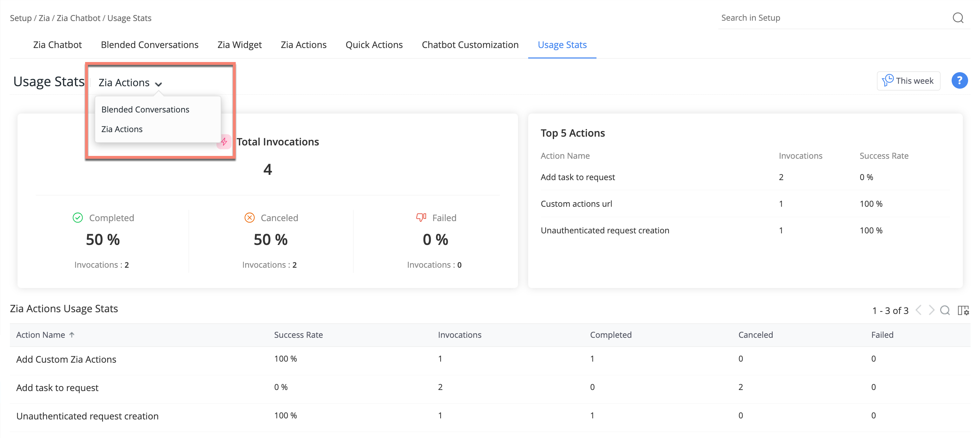Sort table by the Completed column header
980x438 pixels.
(610, 335)
